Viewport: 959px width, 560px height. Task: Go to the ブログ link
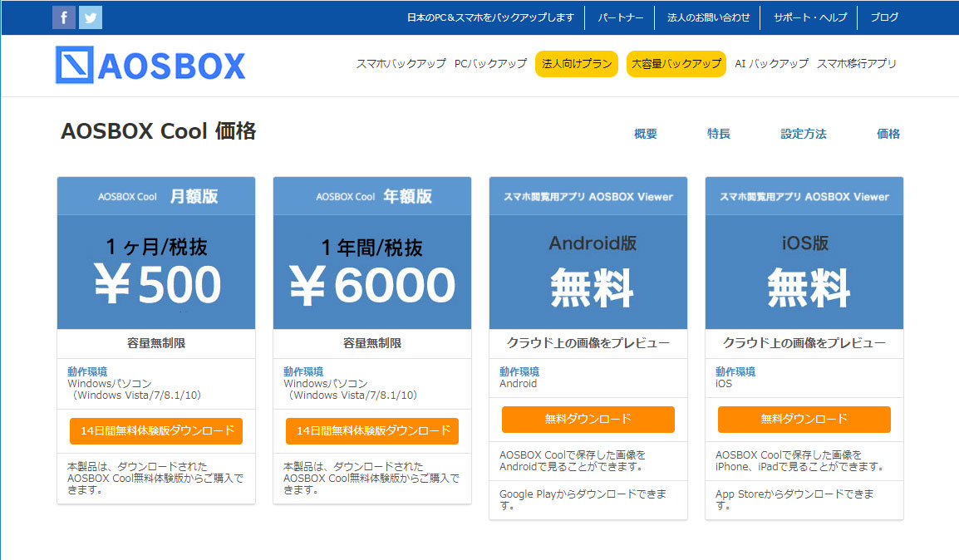883,17
